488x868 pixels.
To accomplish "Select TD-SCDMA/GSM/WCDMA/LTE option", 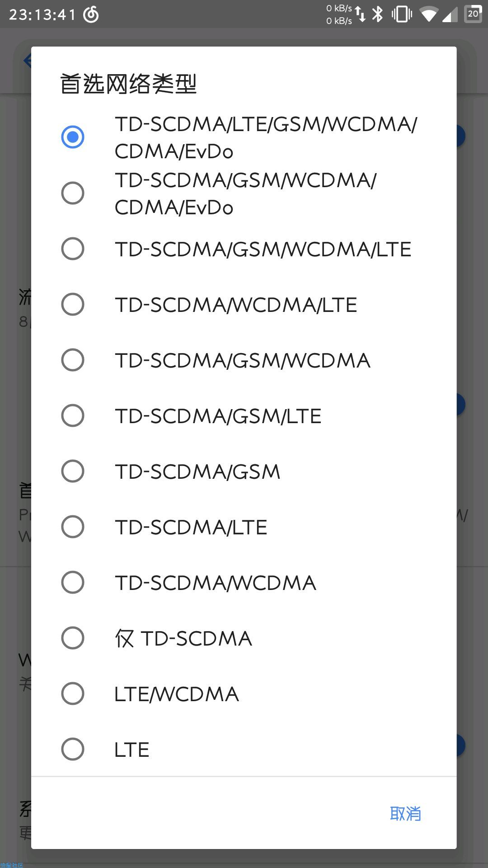I will pos(244,249).
